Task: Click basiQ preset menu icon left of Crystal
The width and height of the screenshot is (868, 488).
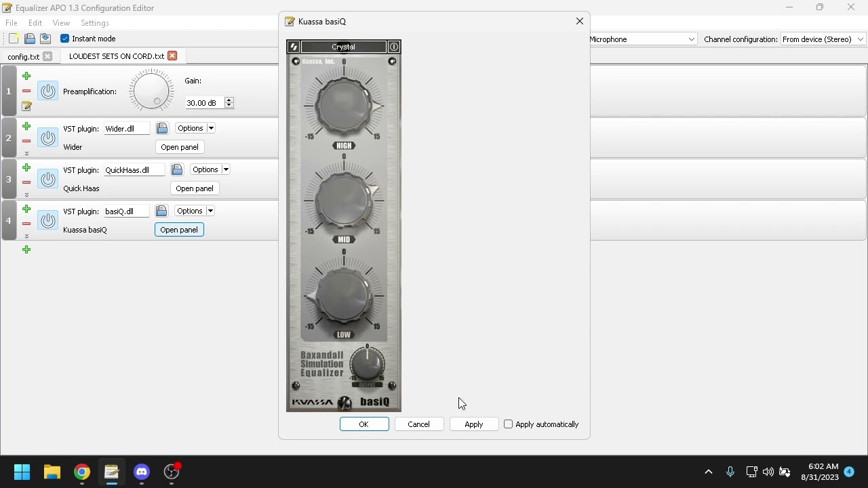Action: [x=294, y=47]
